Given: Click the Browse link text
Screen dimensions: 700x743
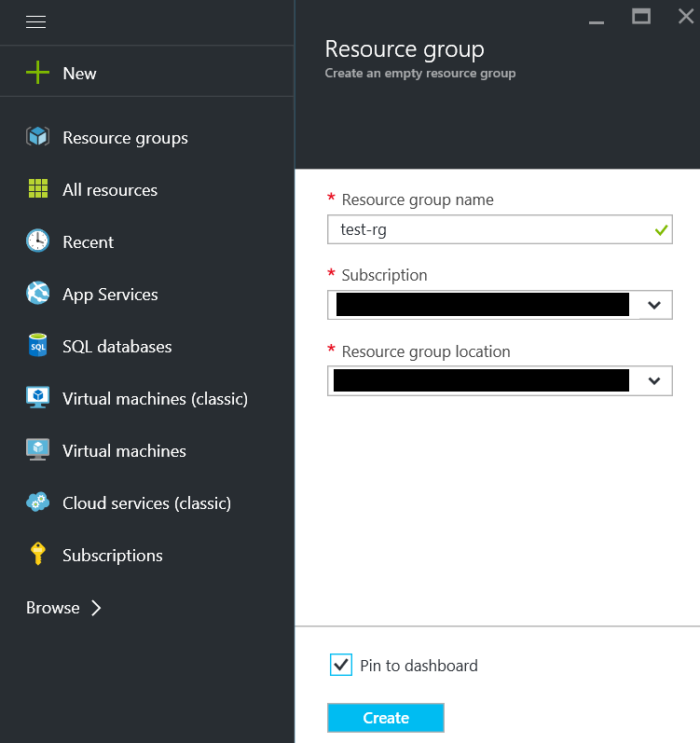Looking at the screenshot, I should [x=53, y=608].
